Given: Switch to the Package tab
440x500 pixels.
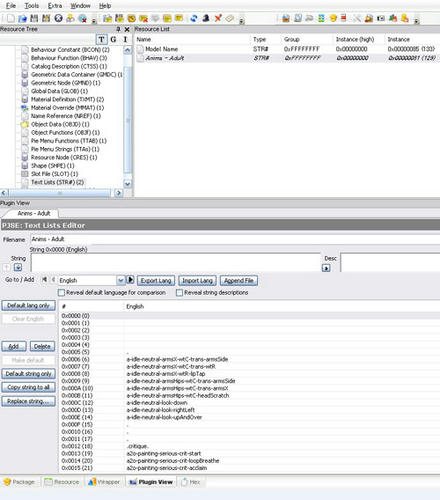Looking at the screenshot, I should 19,482.
